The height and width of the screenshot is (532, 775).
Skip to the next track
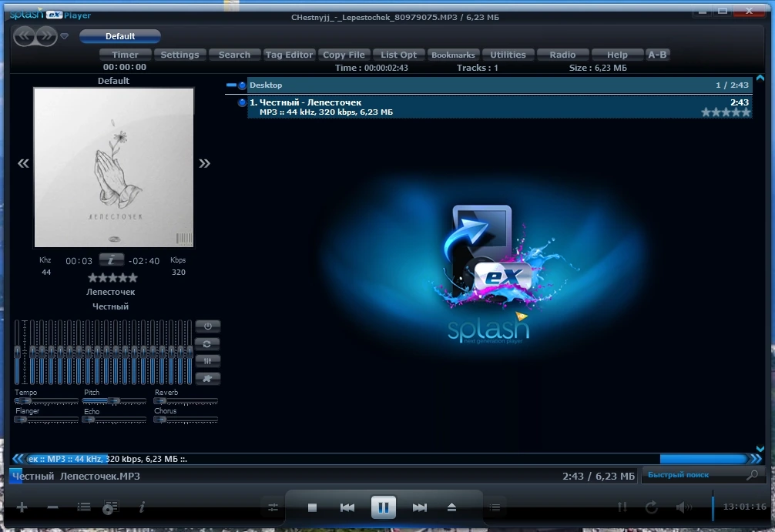[x=420, y=507]
